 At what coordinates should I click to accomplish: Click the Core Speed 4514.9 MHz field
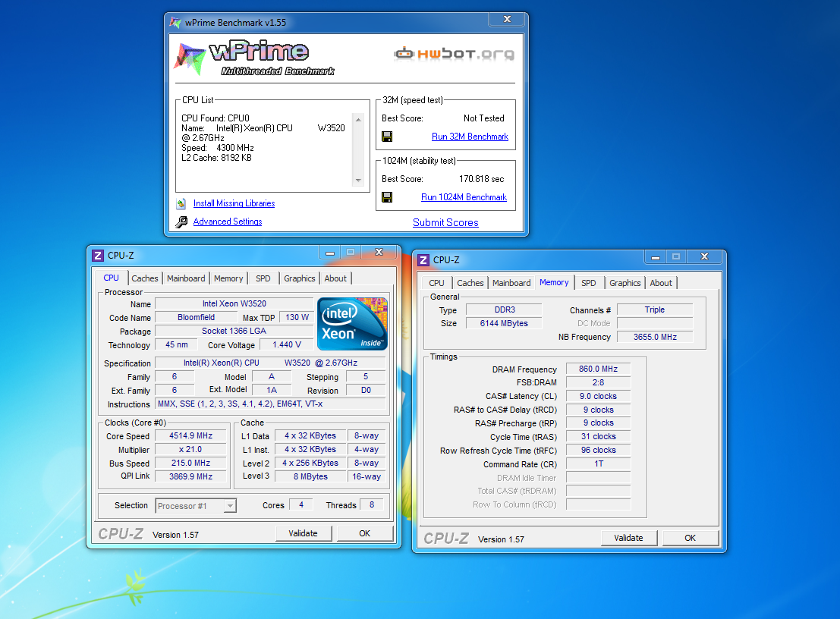point(190,436)
